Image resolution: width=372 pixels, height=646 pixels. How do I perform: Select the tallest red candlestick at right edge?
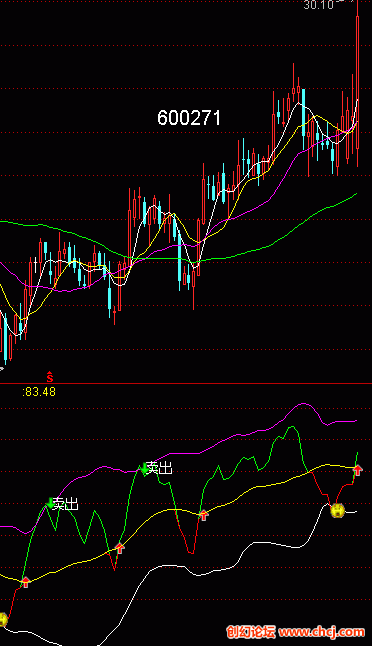358,82
